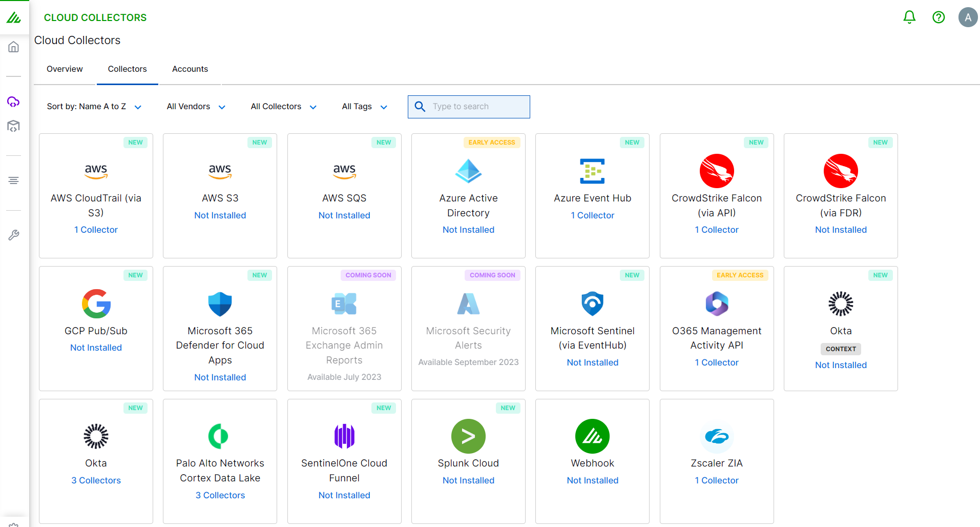Click the Microsoft Sentinel shield icon
980x527 pixels.
click(592, 304)
